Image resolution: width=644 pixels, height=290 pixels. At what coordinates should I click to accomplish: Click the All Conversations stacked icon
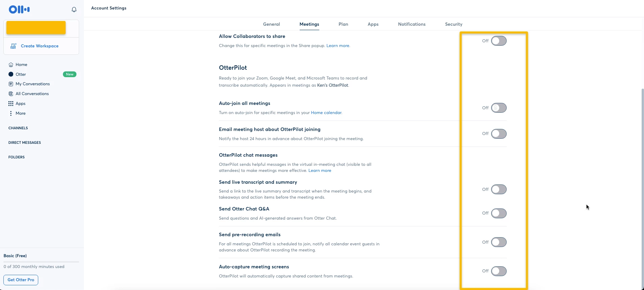(11, 94)
